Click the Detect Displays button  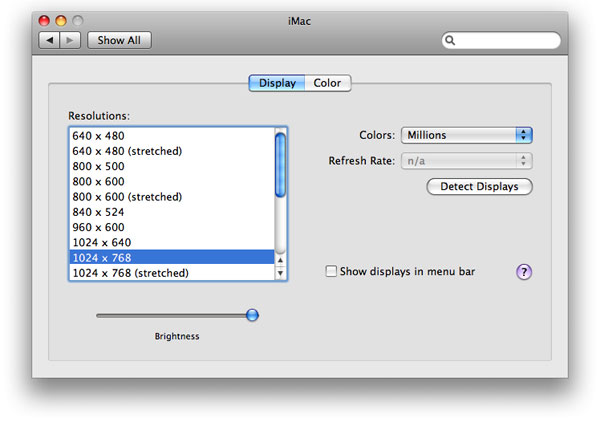tap(479, 186)
